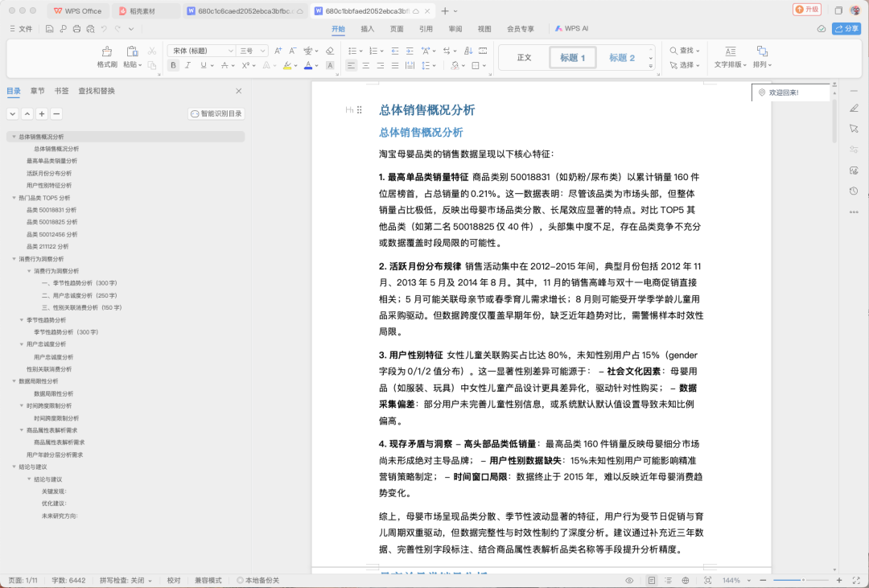Right-align the paragraph
869x588 pixels.
click(x=380, y=65)
